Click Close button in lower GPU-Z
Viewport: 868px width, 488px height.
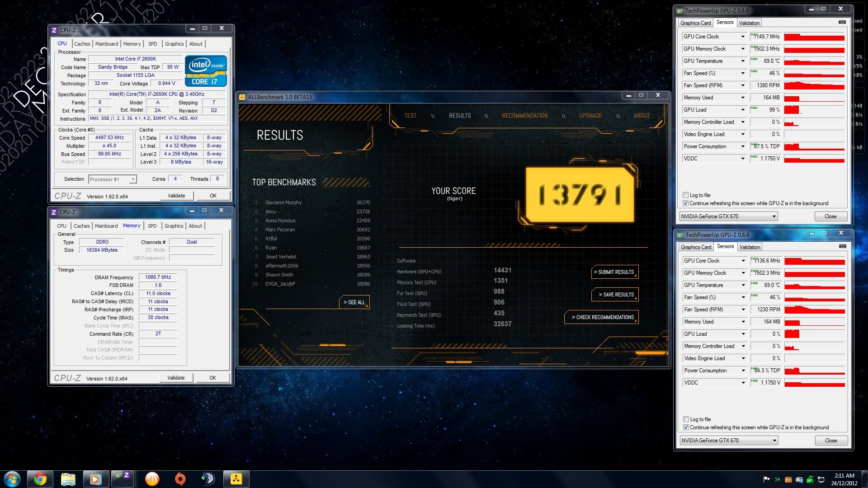(x=831, y=441)
